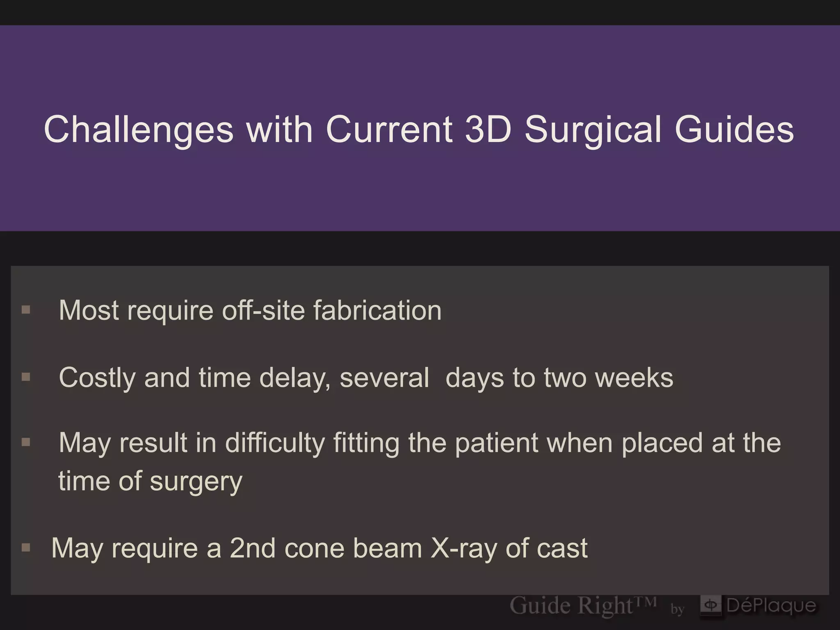Image resolution: width=840 pixels, height=630 pixels.
Task: Click the TM trademark symbol after Guide Right
Action: [x=645, y=601]
